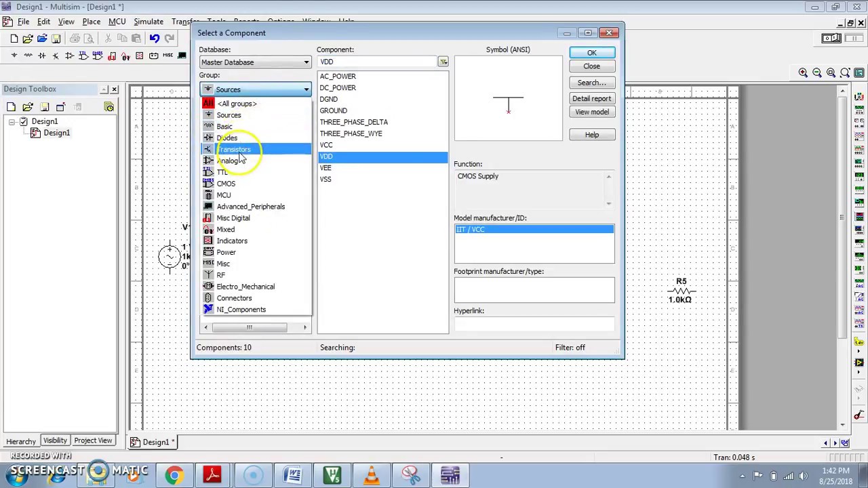Image resolution: width=868 pixels, height=488 pixels.
Task: Toggle the simulation run switch
Action: tap(831, 39)
